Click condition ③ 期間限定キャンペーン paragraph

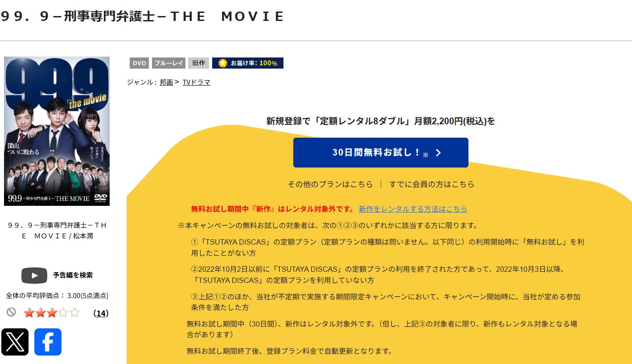(x=386, y=302)
